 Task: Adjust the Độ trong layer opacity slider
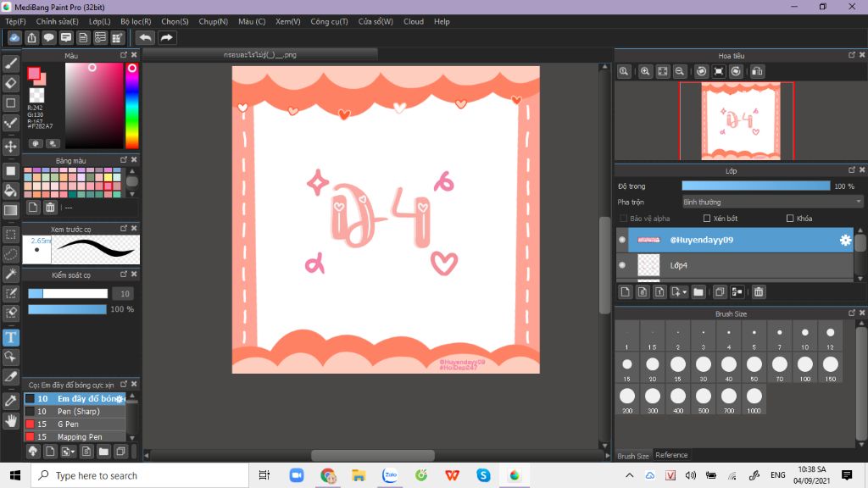pyautogui.click(x=755, y=186)
